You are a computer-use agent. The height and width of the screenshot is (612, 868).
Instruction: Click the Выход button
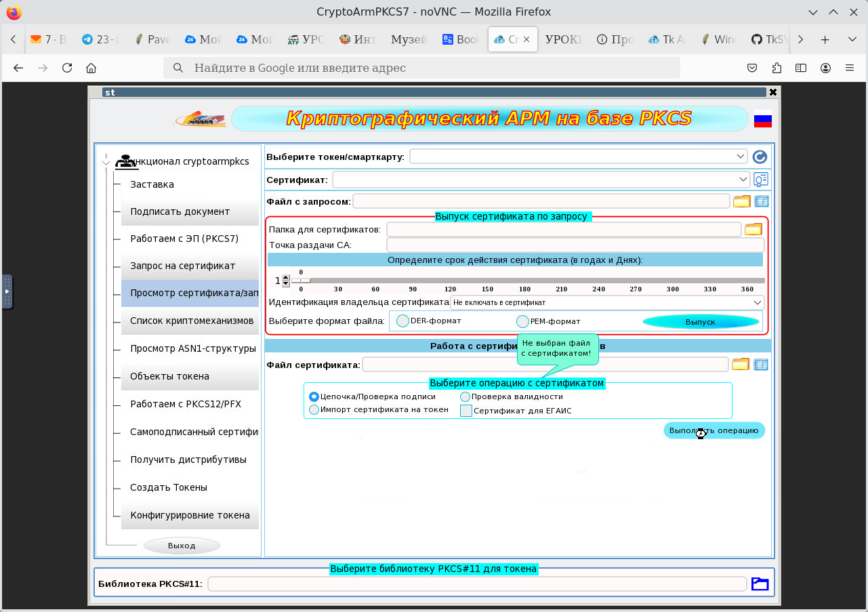[x=182, y=546]
